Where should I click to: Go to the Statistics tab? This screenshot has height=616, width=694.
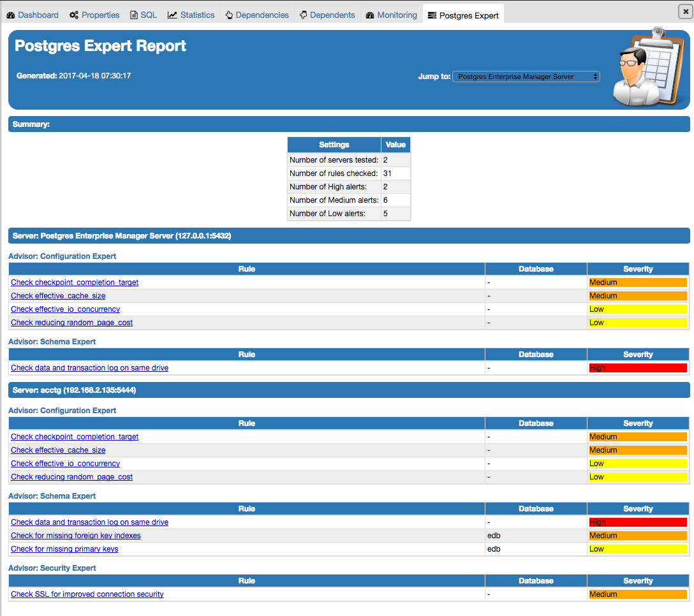[x=191, y=15]
